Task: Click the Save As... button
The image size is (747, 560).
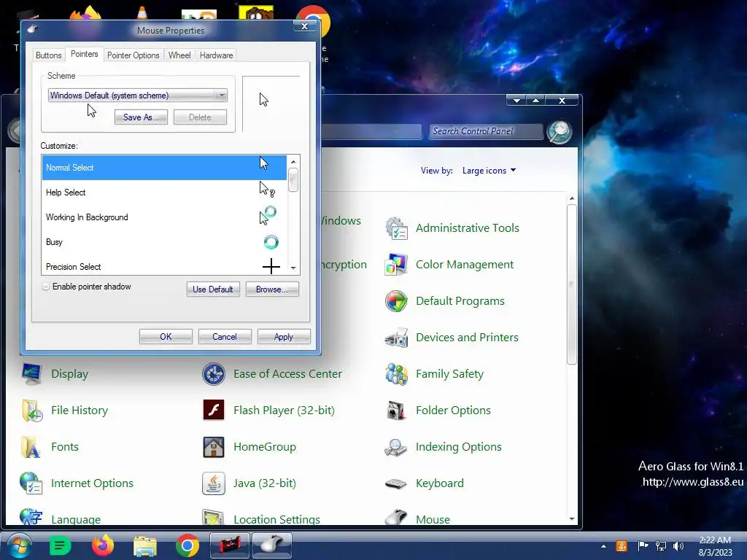Action: point(141,117)
